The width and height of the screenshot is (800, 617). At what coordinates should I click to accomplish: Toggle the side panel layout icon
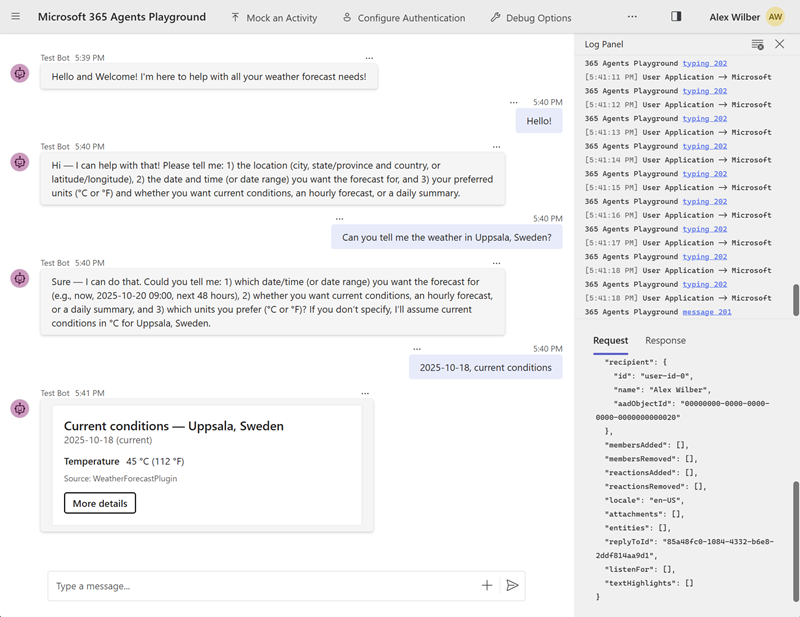click(676, 17)
